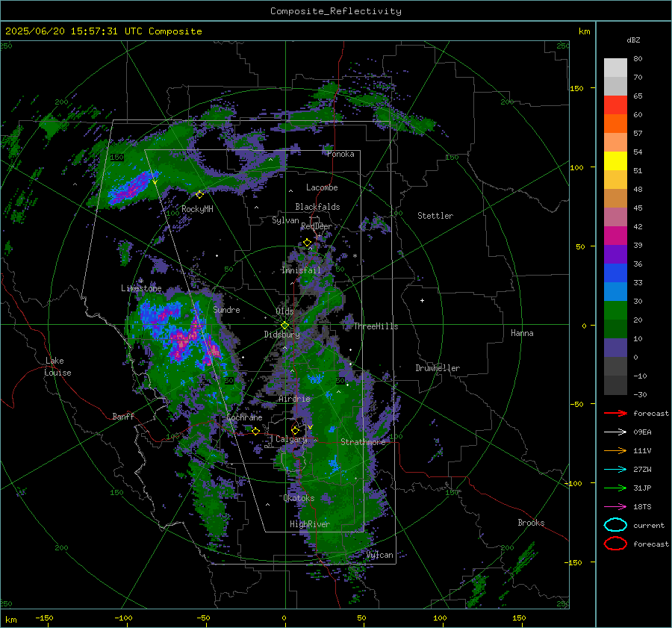Pick the bright green 20–30 dBZ swatch
Image resolution: width=672 pixels, height=628 pixels.
tap(615, 311)
